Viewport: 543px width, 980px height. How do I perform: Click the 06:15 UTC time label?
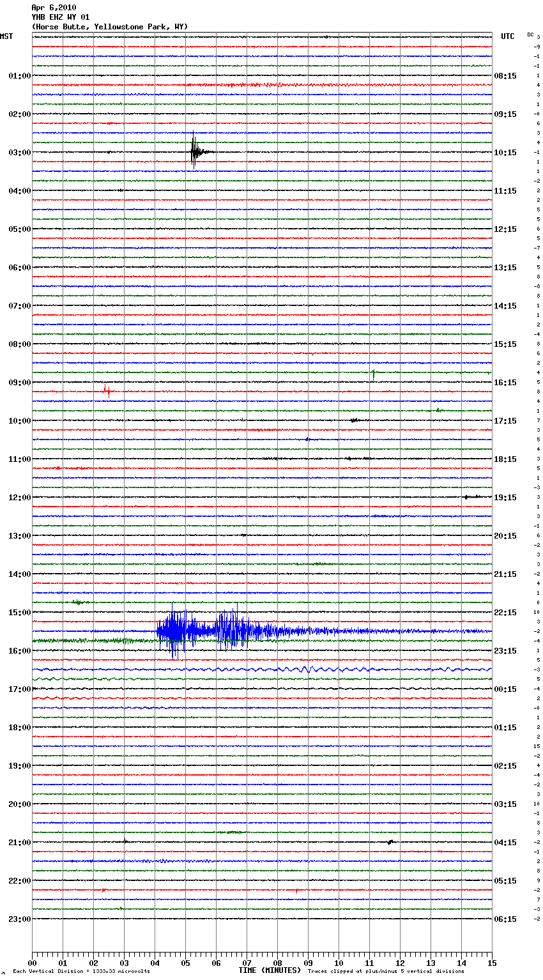pyautogui.click(x=505, y=919)
